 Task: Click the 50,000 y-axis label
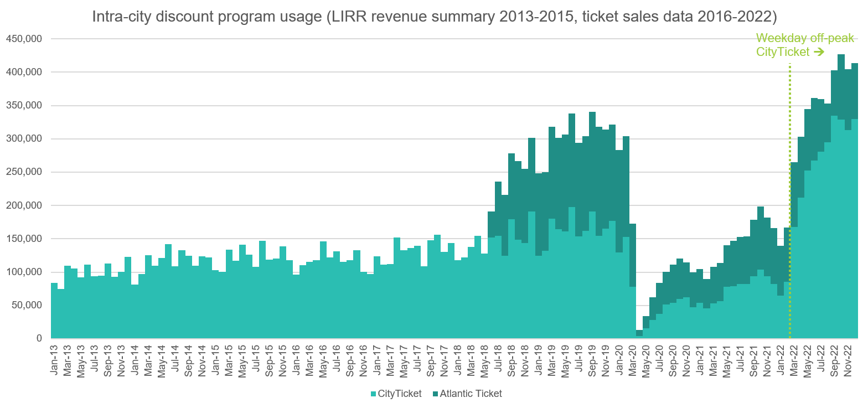pos(27,305)
